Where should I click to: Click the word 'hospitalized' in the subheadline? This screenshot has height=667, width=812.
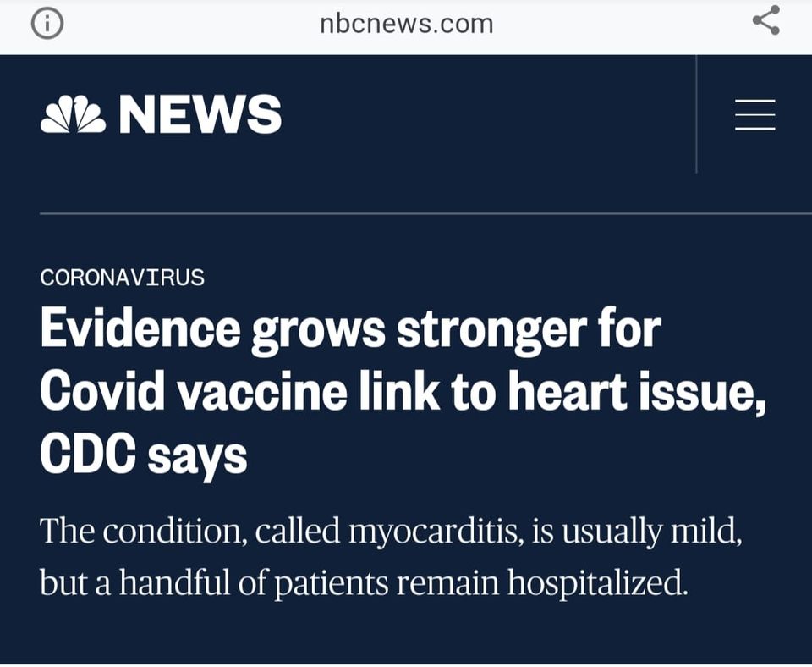click(x=597, y=582)
